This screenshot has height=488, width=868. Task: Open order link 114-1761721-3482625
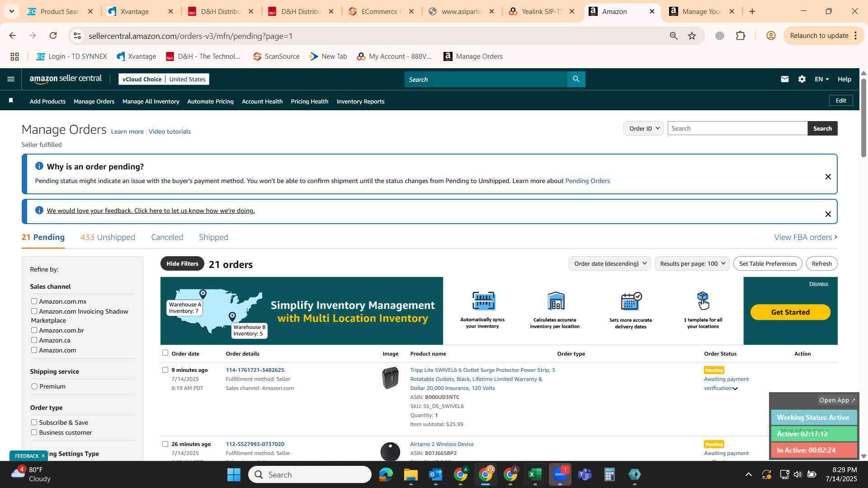click(255, 370)
